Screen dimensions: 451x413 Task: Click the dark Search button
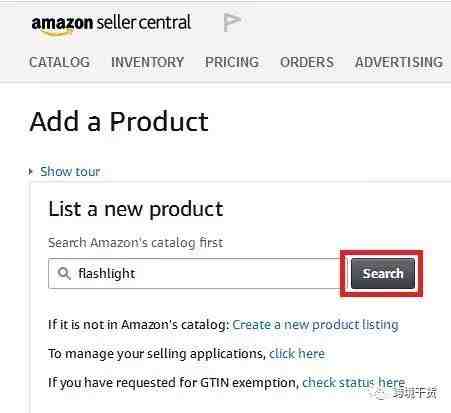tap(383, 273)
